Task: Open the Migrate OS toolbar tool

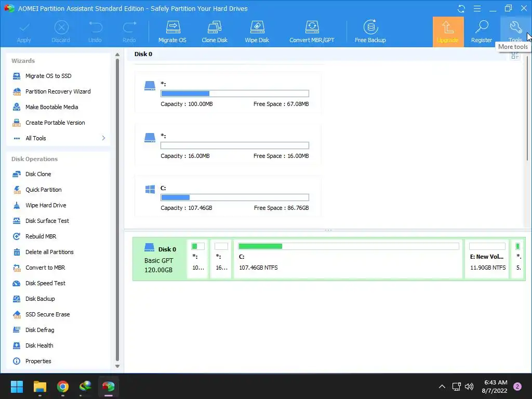Action: pos(172,32)
